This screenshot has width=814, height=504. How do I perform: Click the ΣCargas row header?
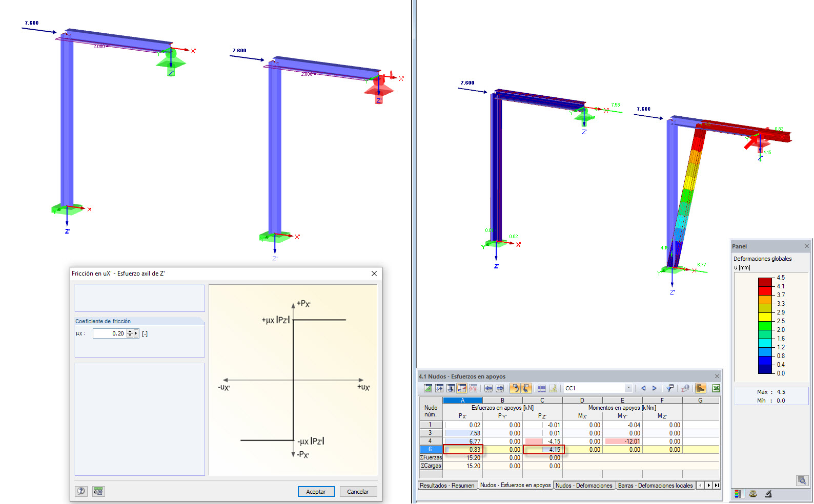pos(431,466)
